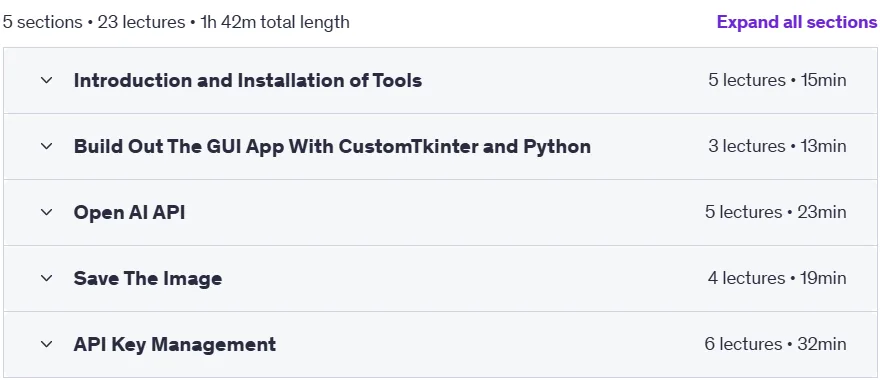Click the '3 lectures • 13min' text

click(777, 146)
